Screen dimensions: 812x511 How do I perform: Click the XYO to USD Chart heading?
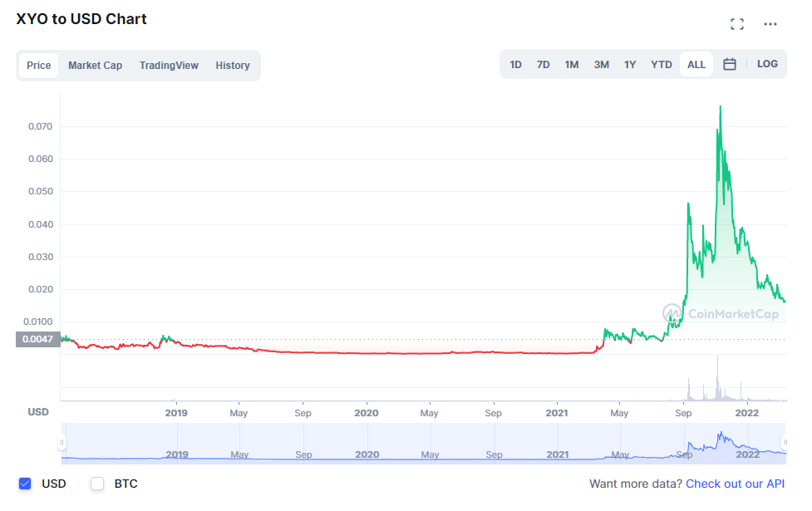click(81, 19)
